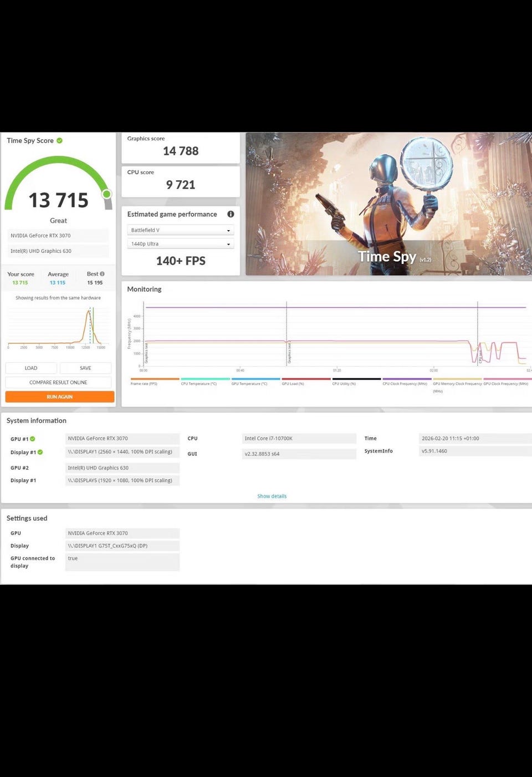532x777 pixels.
Task: Click the green verified icon next to Display #1
Action: click(40, 453)
